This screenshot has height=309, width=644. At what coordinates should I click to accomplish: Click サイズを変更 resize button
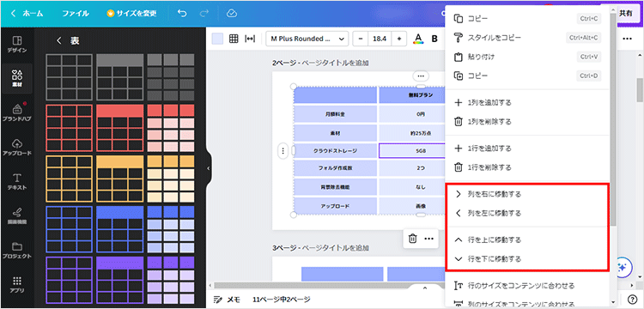click(x=132, y=14)
